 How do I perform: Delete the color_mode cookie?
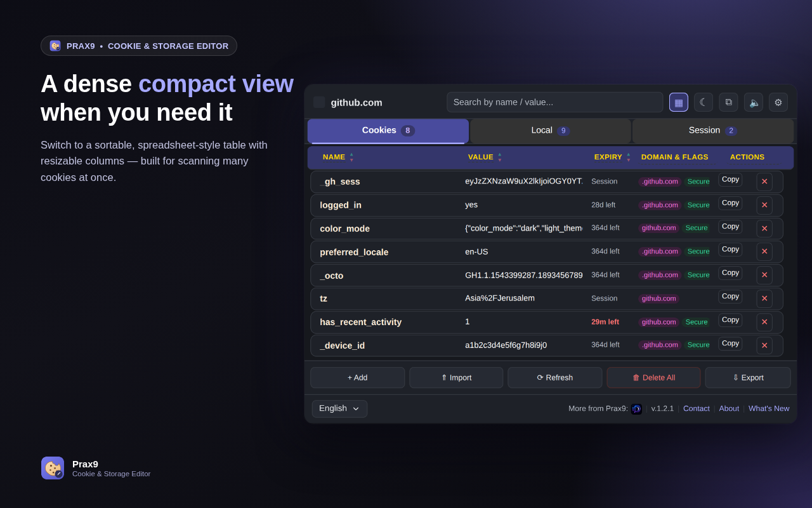click(x=764, y=229)
